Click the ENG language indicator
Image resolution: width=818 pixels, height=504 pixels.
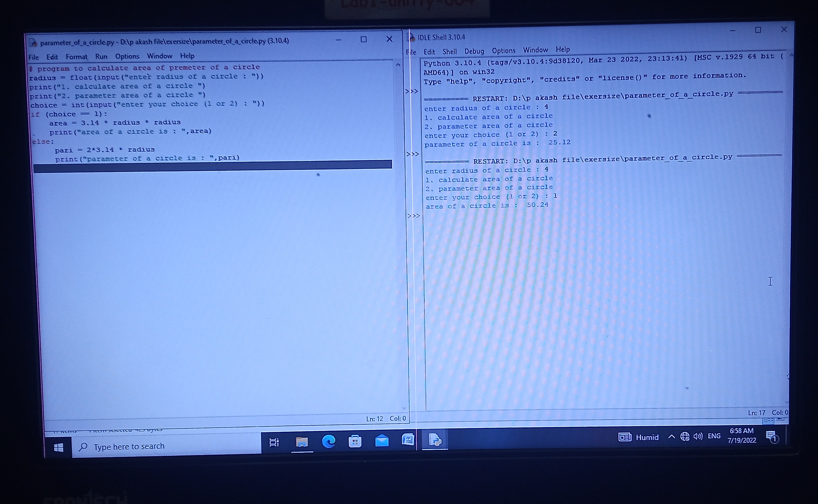(x=714, y=436)
